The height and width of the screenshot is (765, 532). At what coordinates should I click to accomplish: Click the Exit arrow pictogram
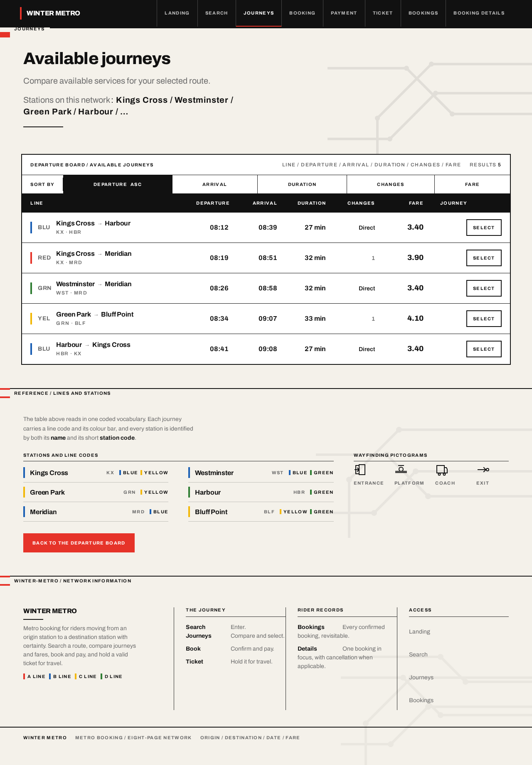483,470
